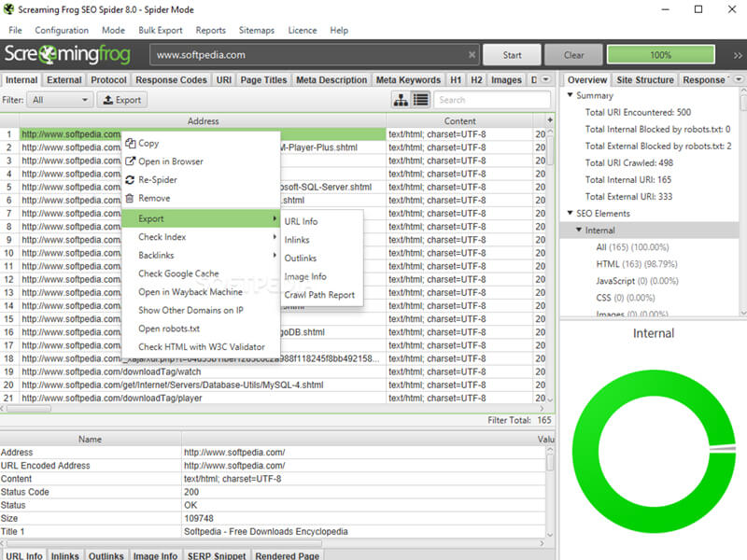Click the Start button
The width and height of the screenshot is (747, 560).
[x=512, y=55]
